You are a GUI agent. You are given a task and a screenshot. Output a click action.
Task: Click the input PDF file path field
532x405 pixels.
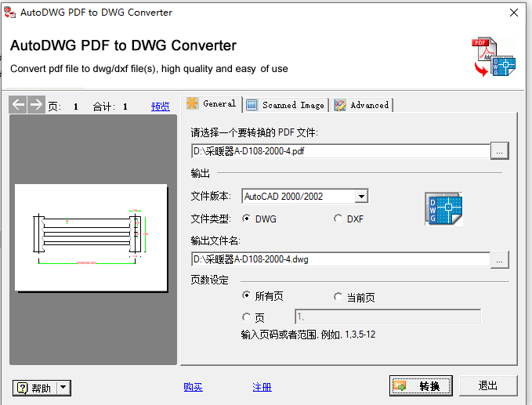pyautogui.click(x=341, y=151)
